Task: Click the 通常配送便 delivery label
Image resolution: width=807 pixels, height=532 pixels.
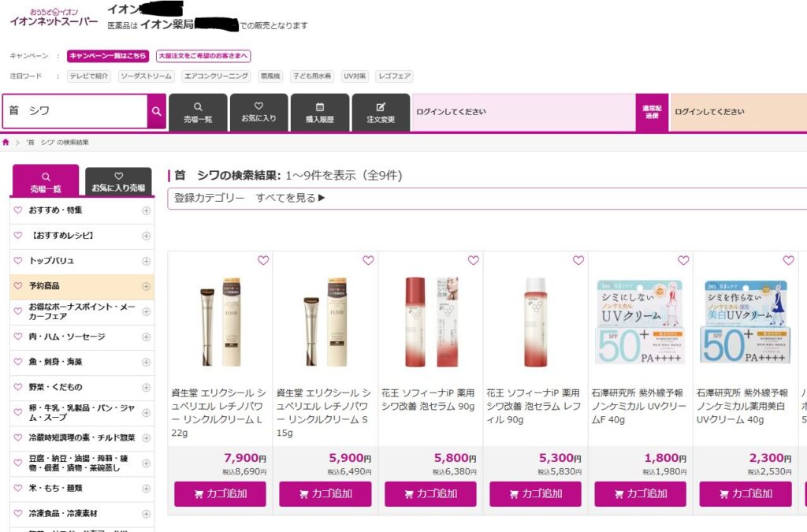Action: [x=652, y=112]
